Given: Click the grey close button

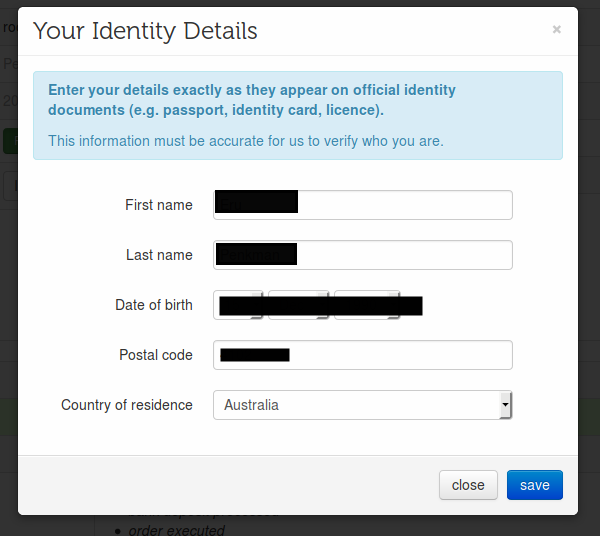Looking at the screenshot, I should click(468, 485).
